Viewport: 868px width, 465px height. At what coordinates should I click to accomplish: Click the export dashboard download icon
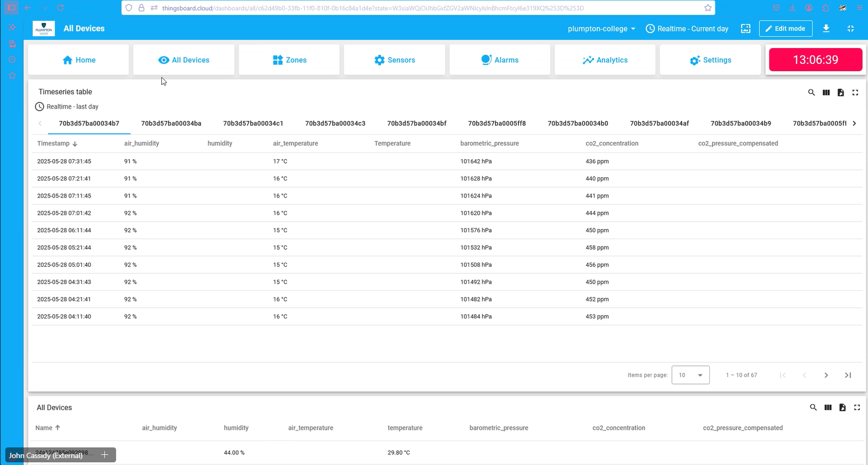(x=826, y=29)
